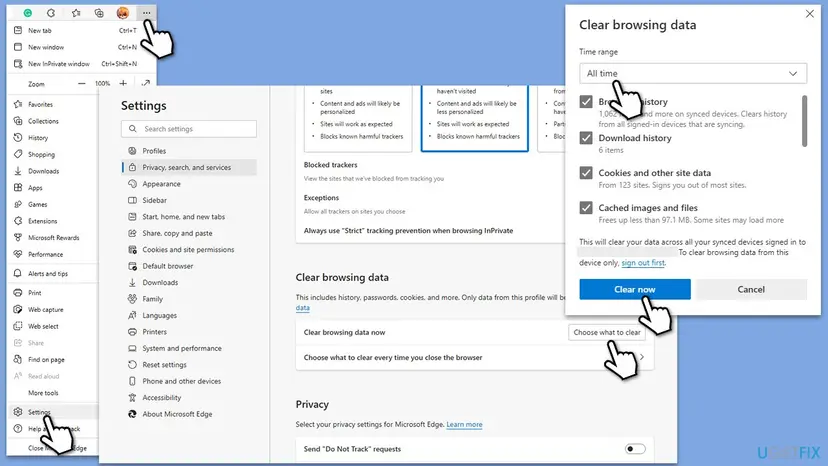
Task: Click the refresh-style extension icon in toolbar
Action: pos(51,13)
